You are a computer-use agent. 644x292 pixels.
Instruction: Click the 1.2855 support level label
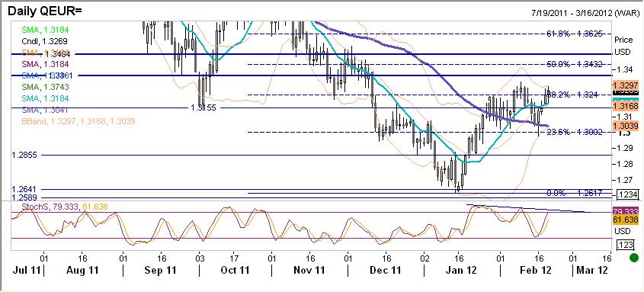pos(25,156)
